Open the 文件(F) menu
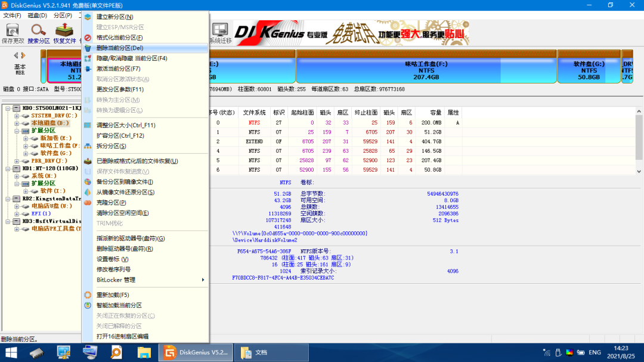 [12, 15]
